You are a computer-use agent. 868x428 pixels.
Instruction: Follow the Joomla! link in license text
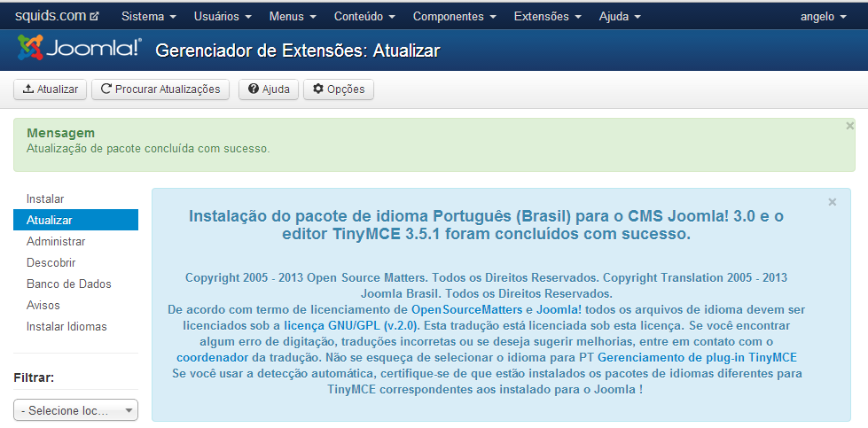pyautogui.click(x=559, y=309)
